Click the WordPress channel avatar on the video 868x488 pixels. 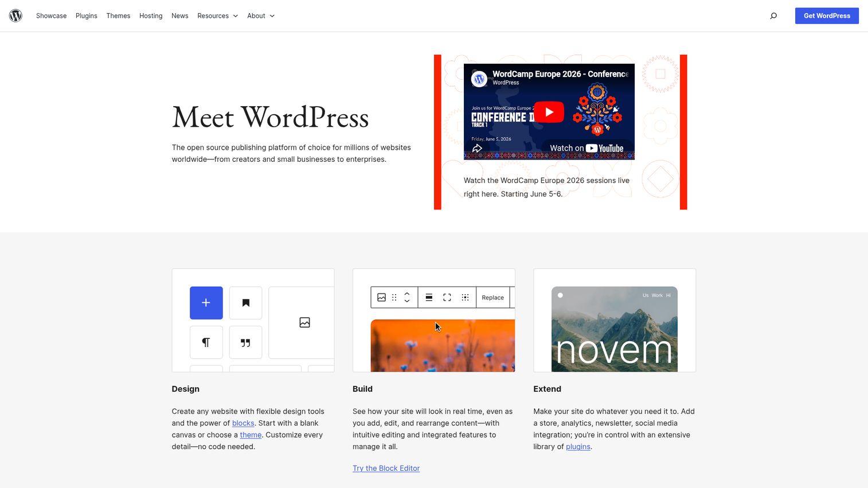click(479, 79)
